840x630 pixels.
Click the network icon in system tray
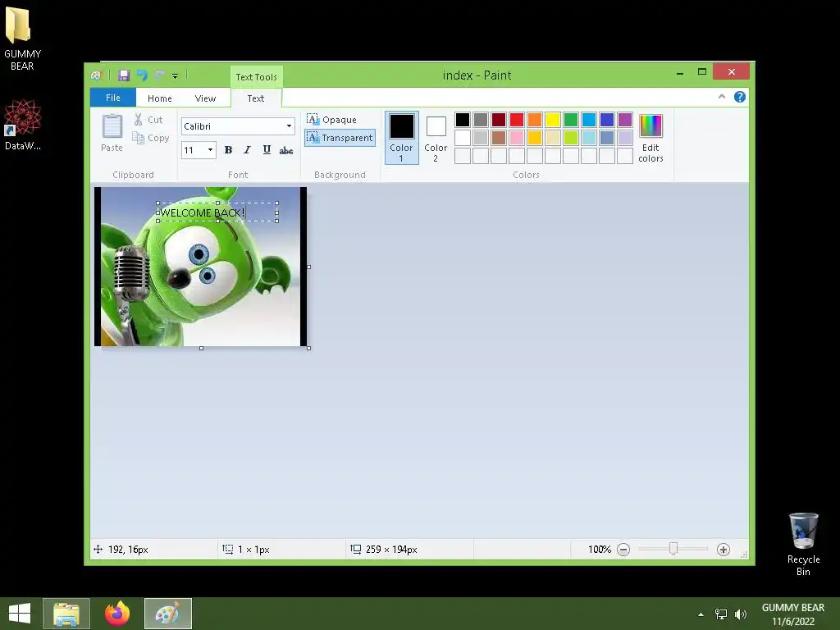[x=721, y=614]
